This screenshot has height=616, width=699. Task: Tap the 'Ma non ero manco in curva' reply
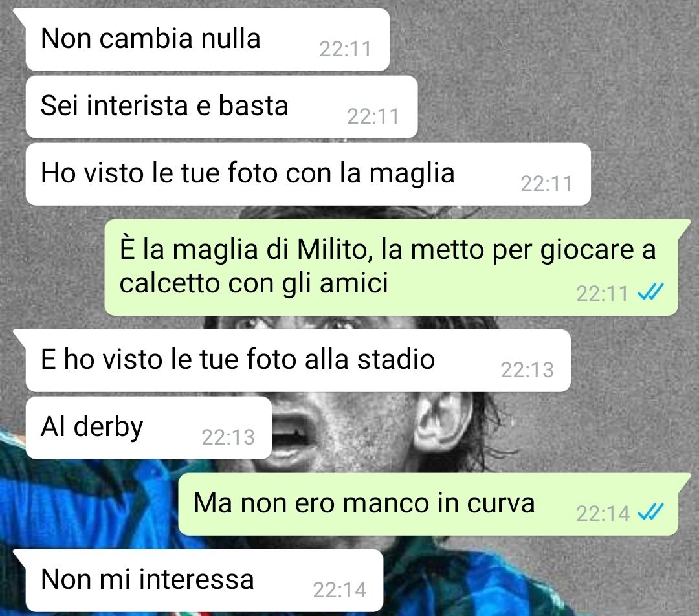[428, 503]
